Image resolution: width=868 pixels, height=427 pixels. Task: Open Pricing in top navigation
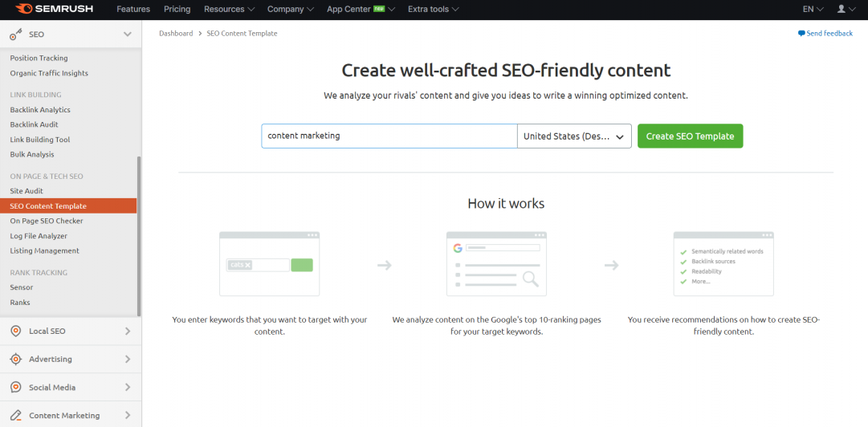tap(177, 10)
